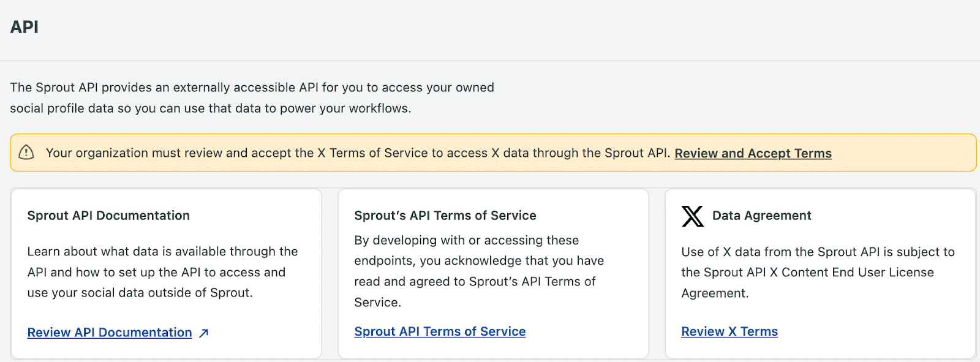Open the Review and Accept Terms link

(753, 153)
